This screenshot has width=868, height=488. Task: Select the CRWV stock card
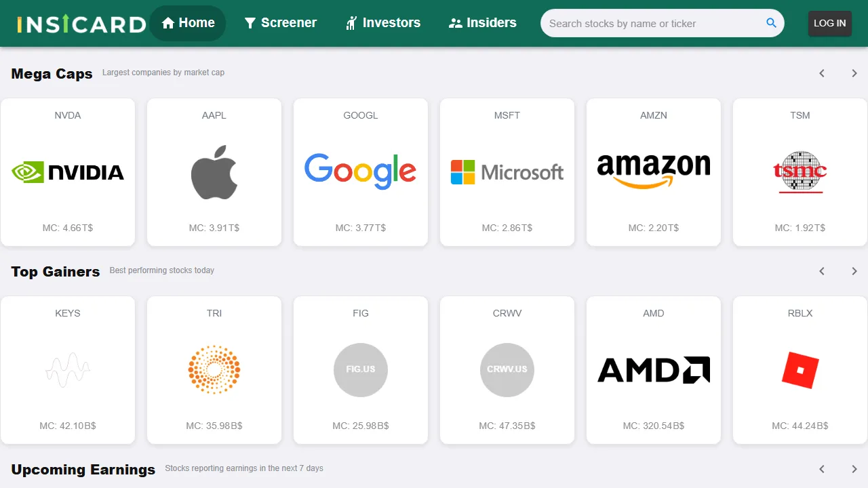coord(507,370)
